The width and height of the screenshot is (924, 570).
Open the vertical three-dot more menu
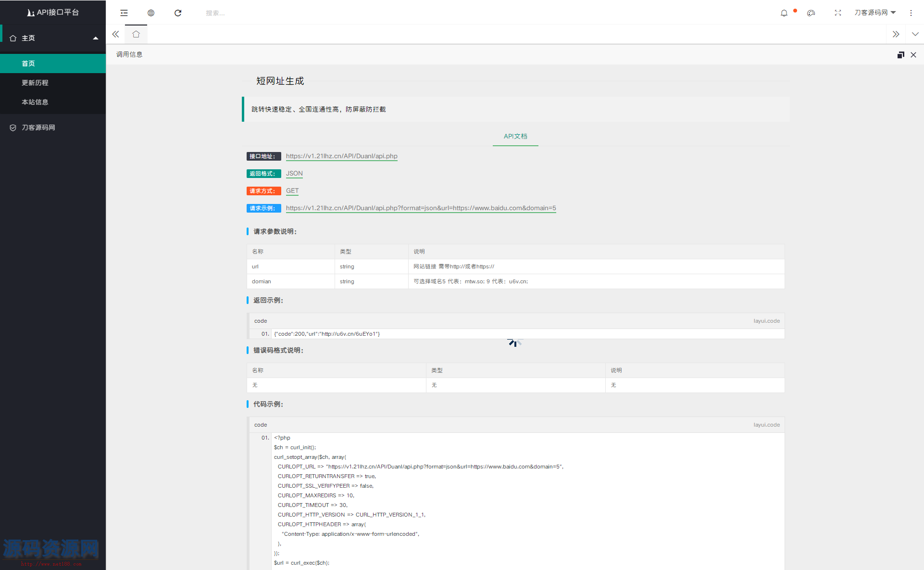click(911, 13)
